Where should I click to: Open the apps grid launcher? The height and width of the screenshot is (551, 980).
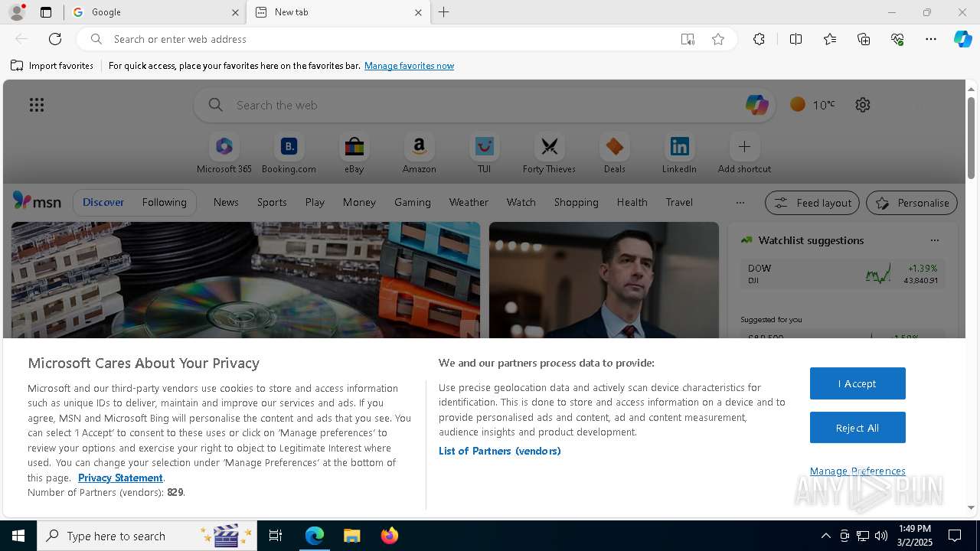[x=37, y=105]
